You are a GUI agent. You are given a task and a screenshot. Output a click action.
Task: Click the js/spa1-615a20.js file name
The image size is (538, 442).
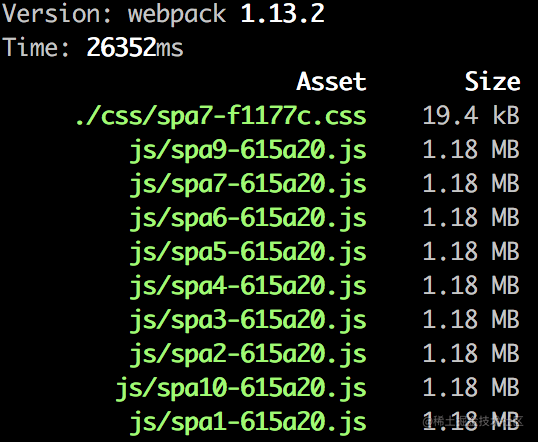[248, 422]
